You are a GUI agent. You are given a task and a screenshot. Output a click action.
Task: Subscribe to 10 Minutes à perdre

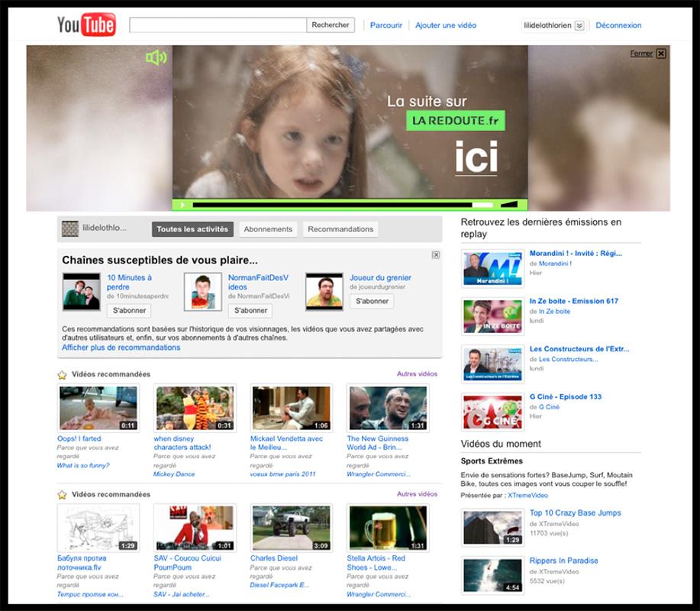point(129,310)
